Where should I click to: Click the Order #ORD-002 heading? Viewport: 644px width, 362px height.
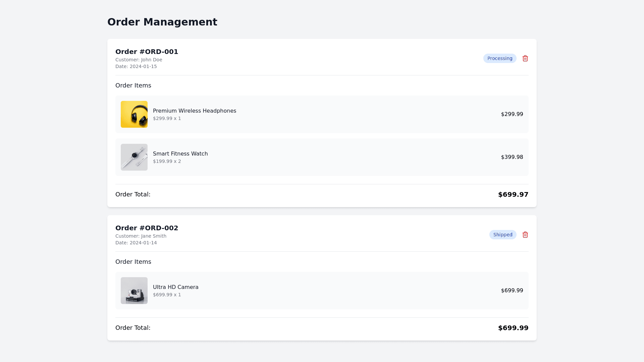[147, 228]
